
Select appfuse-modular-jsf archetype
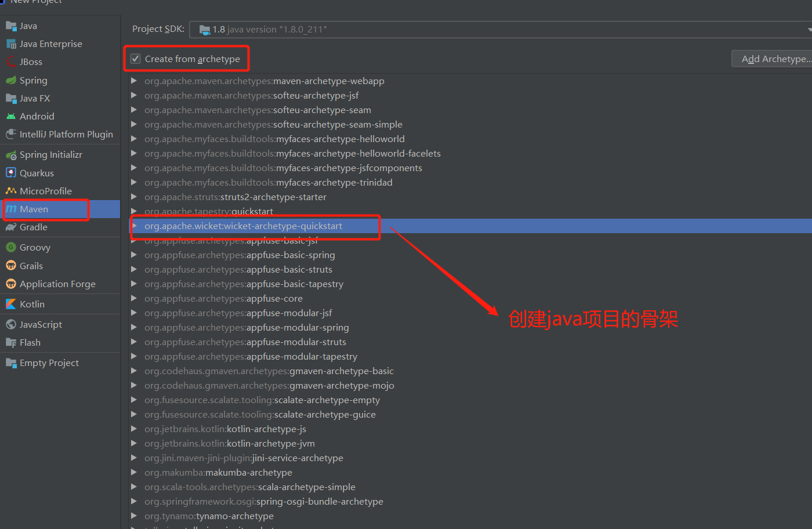[470, 313]
